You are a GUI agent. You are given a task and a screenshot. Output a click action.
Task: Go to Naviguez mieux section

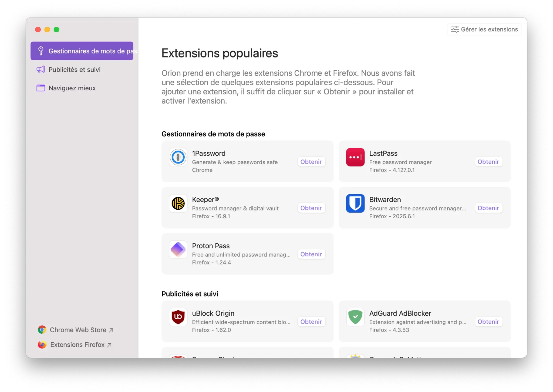tap(72, 88)
